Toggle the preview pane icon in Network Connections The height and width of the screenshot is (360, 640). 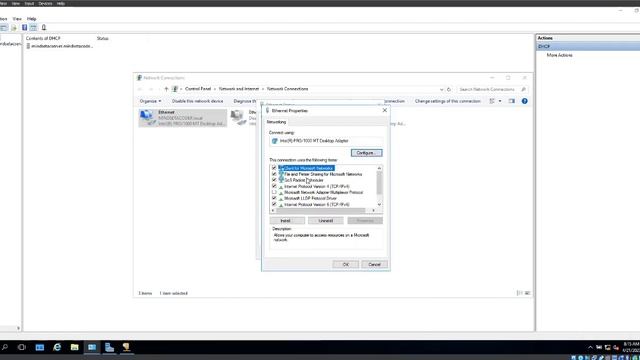(x=511, y=101)
